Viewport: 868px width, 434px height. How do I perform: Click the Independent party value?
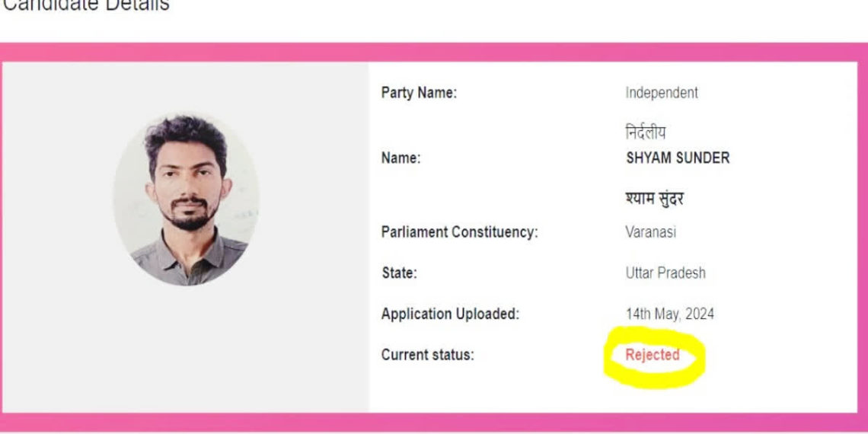pos(662,93)
